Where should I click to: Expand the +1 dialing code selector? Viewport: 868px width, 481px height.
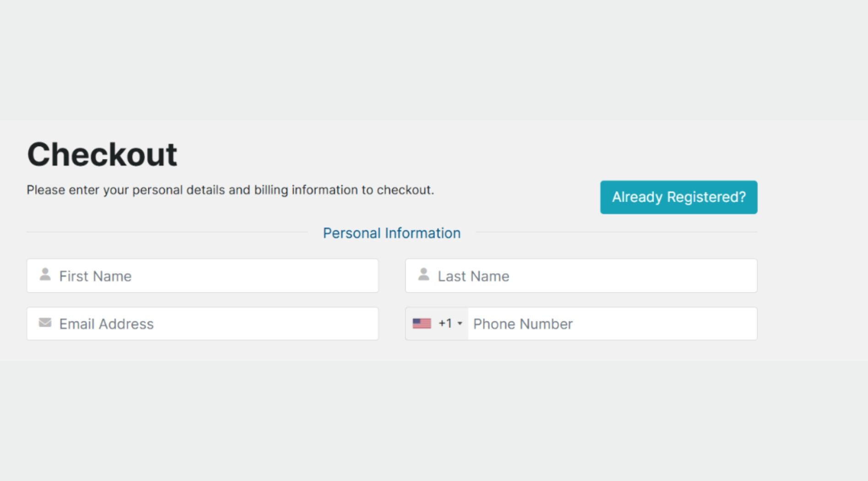437,323
